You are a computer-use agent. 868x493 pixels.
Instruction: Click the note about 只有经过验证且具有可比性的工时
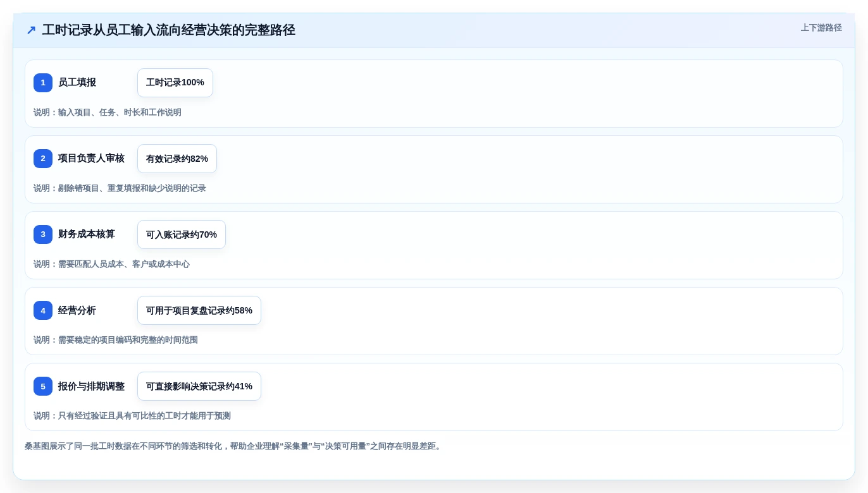[132, 416]
